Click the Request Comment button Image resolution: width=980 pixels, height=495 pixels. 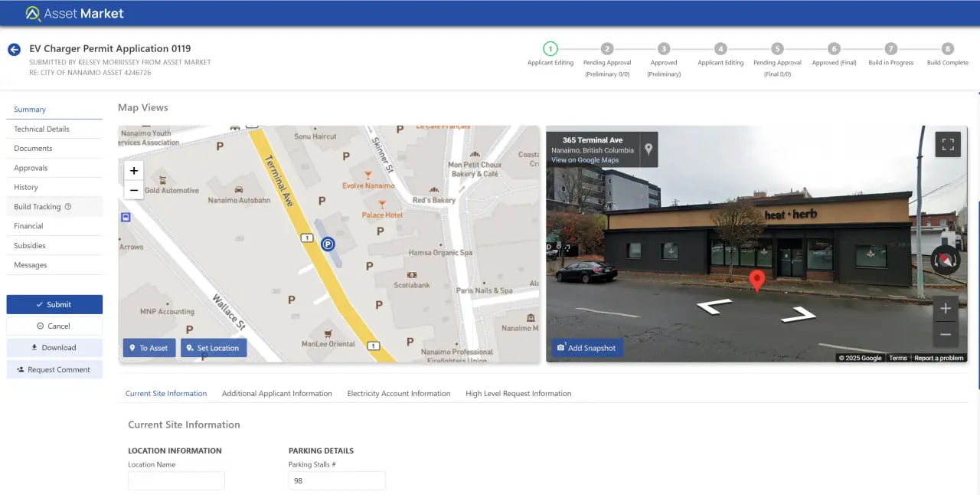click(54, 369)
